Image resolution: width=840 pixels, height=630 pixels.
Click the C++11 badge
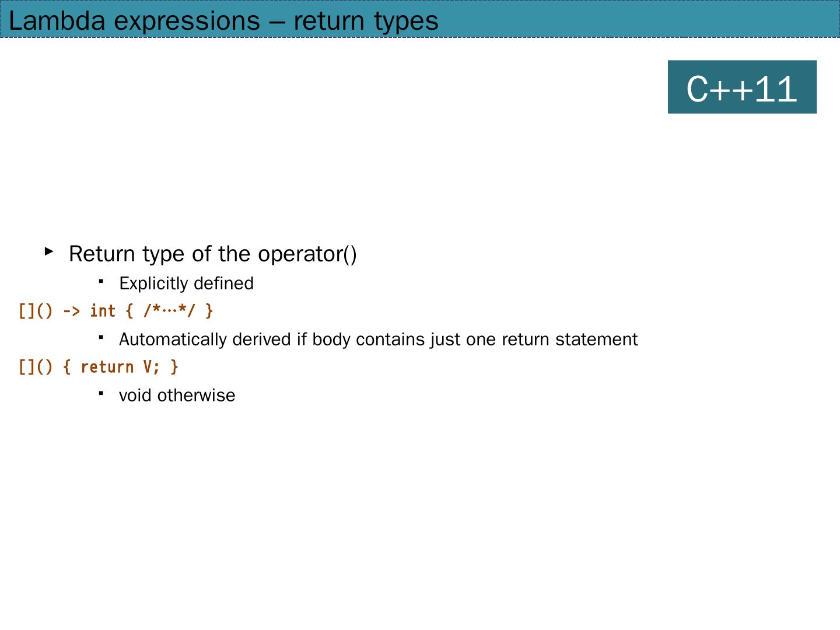tap(741, 87)
